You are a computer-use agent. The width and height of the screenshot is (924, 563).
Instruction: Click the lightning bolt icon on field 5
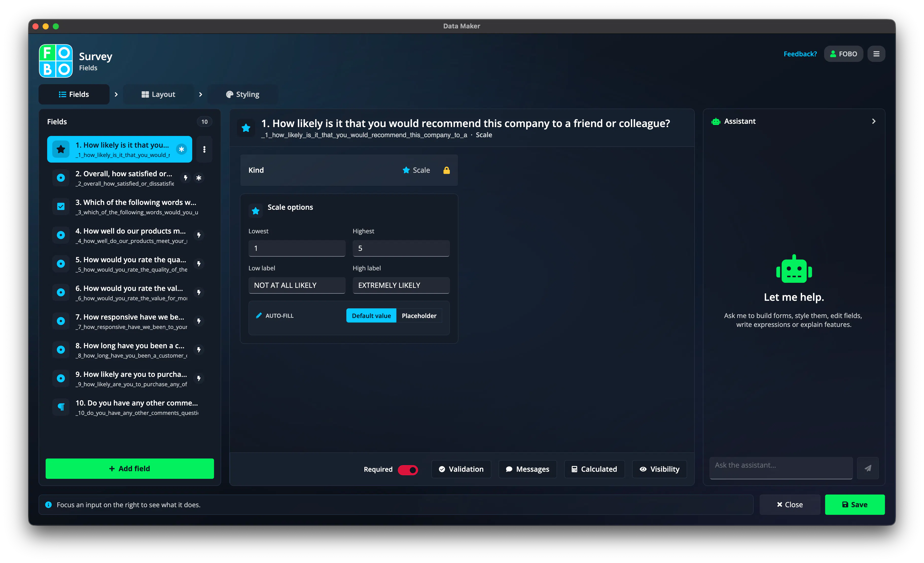199,264
